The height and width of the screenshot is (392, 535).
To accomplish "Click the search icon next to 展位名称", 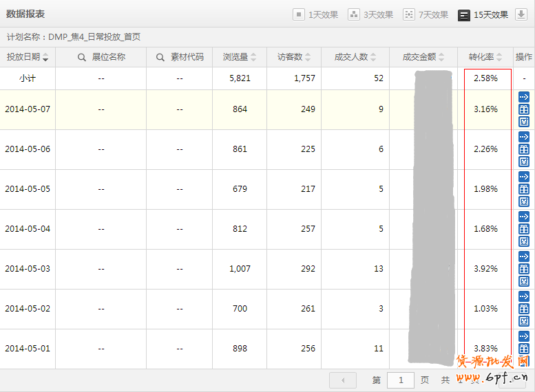I will pos(82,57).
